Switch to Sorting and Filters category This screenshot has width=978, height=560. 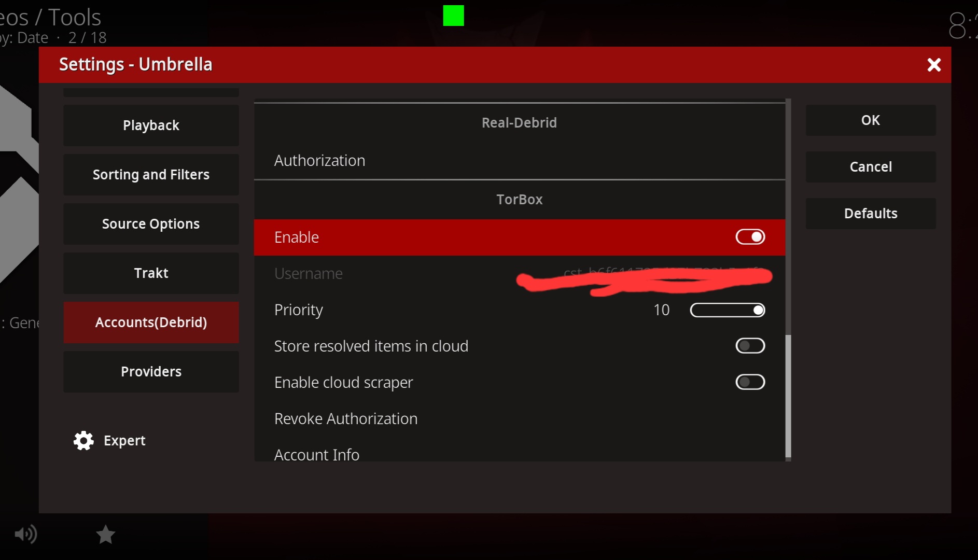151,175
